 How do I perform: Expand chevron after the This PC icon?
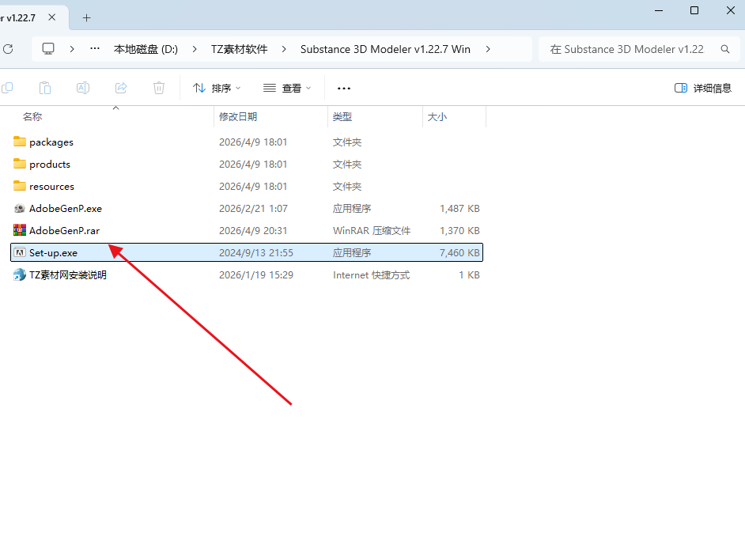point(72,49)
